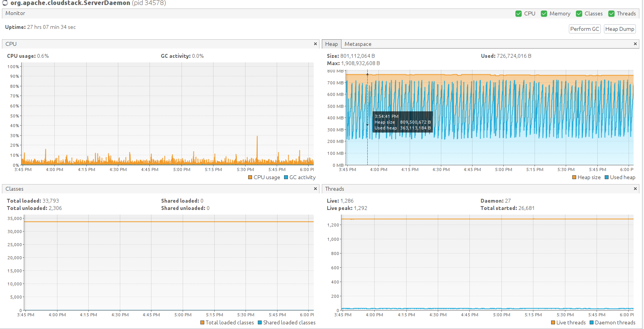The height and width of the screenshot is (329, 644).
Task: Switch to the Metaspace tab
Action: (358, 44)
